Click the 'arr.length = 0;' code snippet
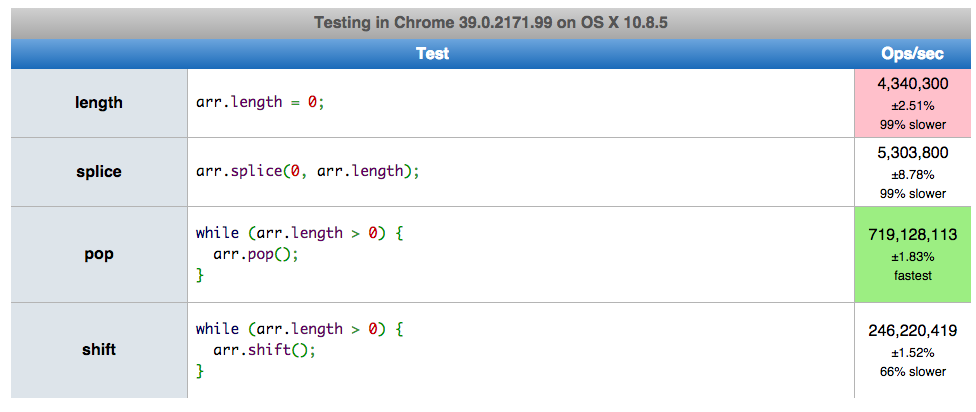The width and height of the screenshot is (976, 412). click(x=260, y=102)
